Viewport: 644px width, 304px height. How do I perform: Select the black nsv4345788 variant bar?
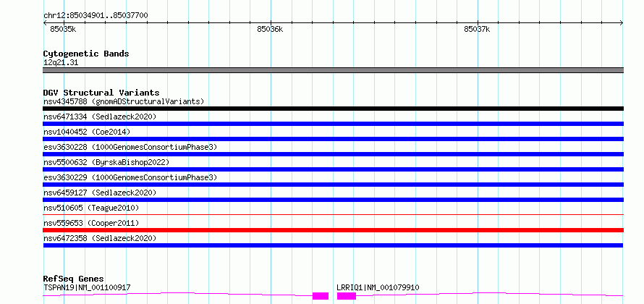tap(333, 109)
